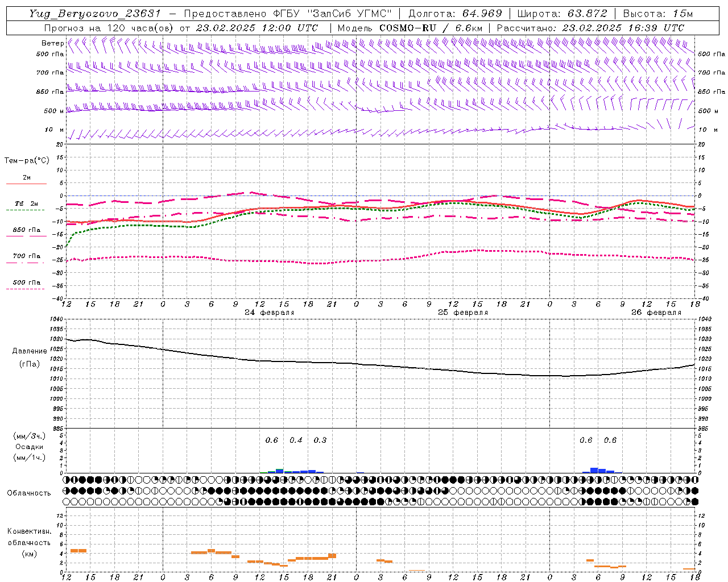Click 'Рассчитано: 23.02.2025 16:39 UTC' timestamp
Image resolution: width=728 pixels, height=582 pixels.
pyautogui.click(x=590, y=28)
